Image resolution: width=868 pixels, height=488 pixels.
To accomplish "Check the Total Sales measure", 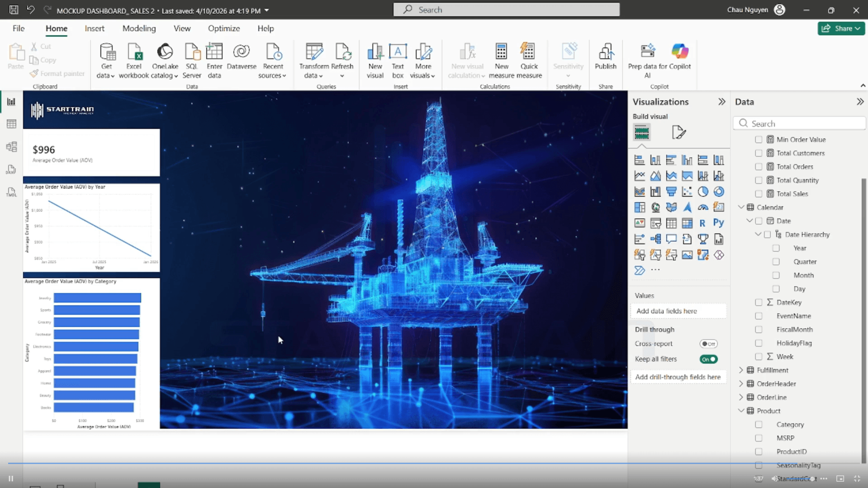I will pyautogui.click(x=759, y=194).
